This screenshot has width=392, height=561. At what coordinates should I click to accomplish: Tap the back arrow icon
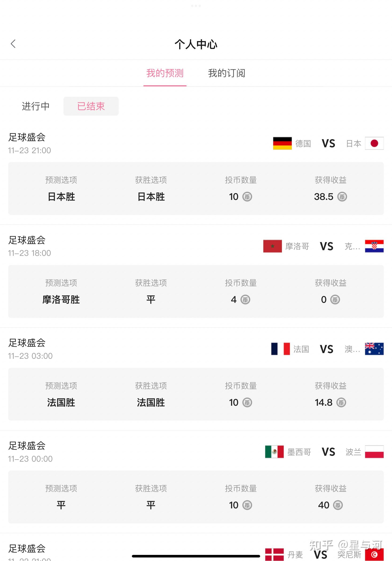[13, 44]
